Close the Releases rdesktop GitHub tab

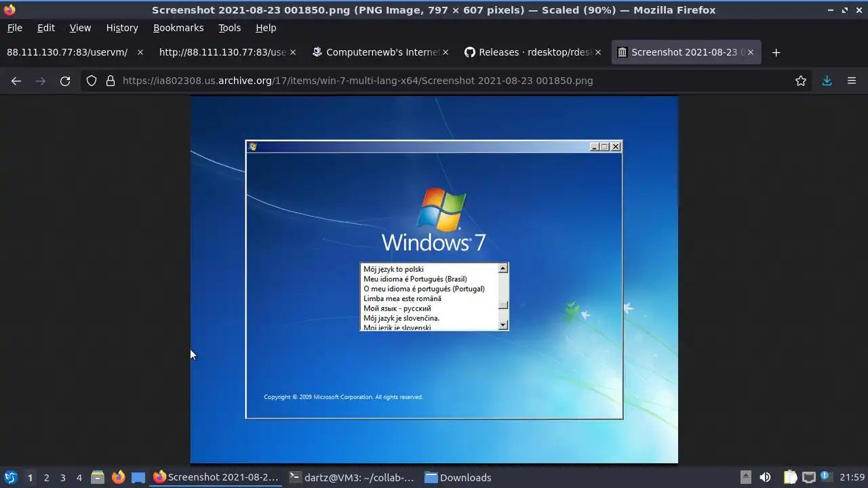[x=598, y=52]
